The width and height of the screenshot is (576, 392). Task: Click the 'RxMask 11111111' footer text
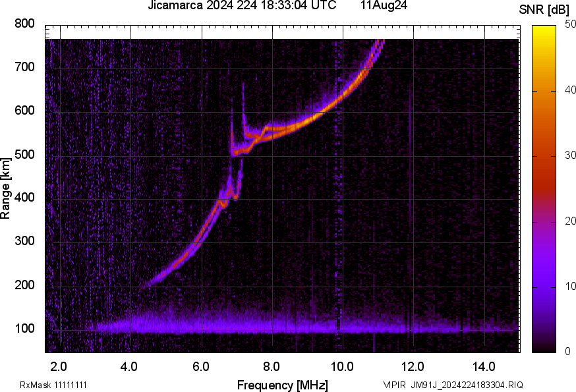tap(53, 385)
